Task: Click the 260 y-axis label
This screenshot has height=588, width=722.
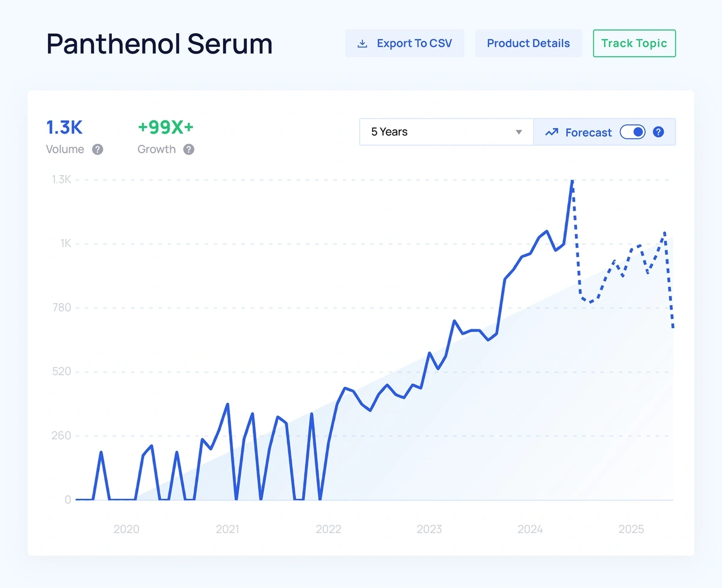Action: click(x=63, y=435)
